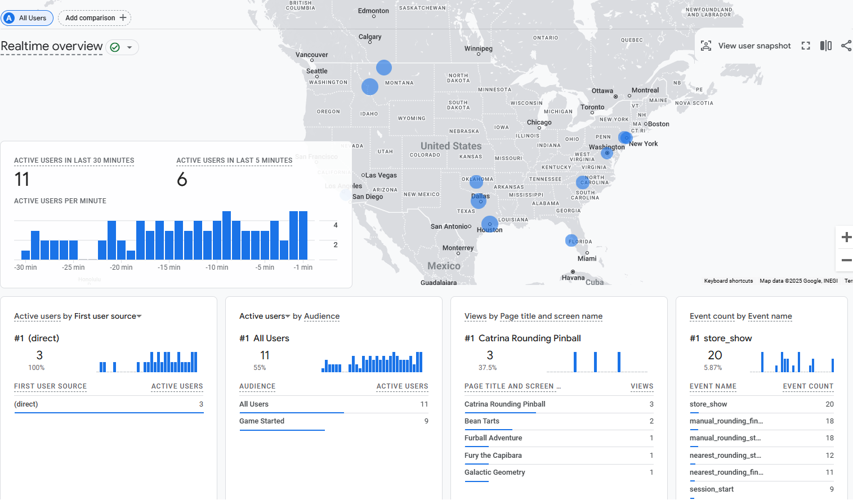Click the green verified status check icon
Image resolution: width=853 pixels, height=504 pixels.
click(x=115, y=47)
